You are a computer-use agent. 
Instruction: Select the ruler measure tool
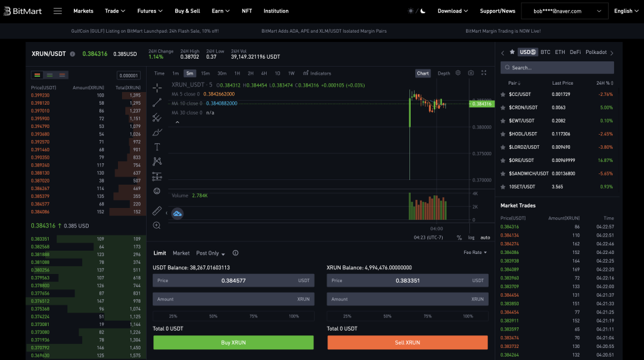point(157,211)
